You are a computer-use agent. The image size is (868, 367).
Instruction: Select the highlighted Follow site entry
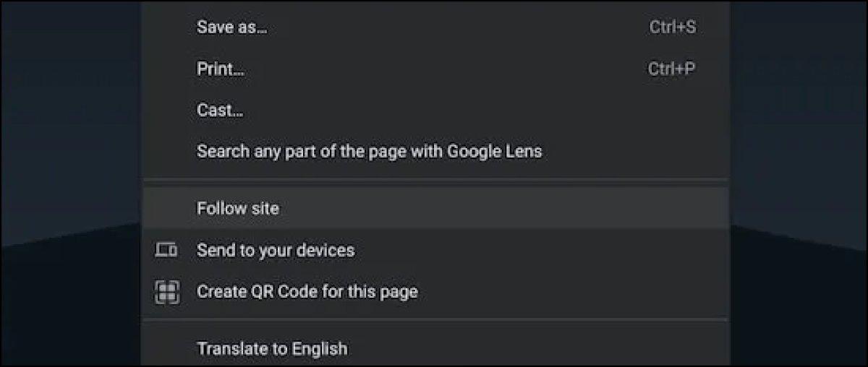(x=238, y=209)
